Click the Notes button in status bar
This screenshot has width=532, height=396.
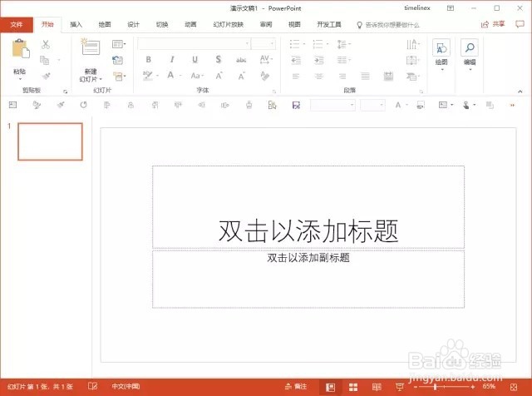pos(296,387)
